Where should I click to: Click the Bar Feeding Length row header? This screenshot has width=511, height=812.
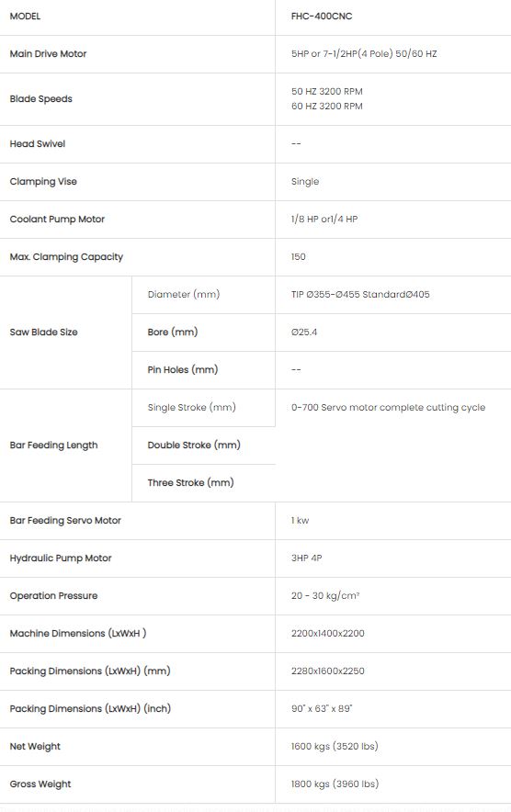[x=53, y=445]
